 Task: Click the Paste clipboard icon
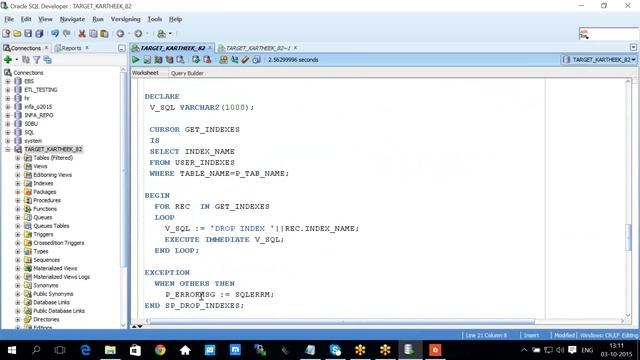pyautogui.click(x=104, y=34)
